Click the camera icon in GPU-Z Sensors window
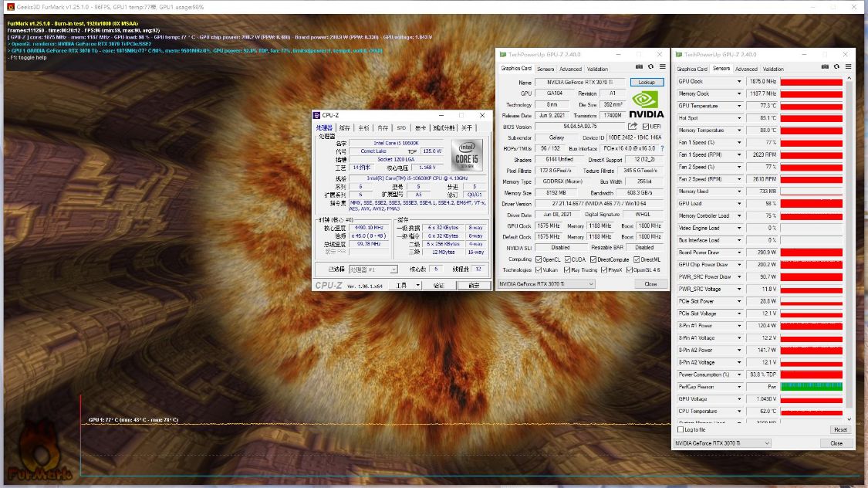The height and width of the screenshot is (488, 868). (x=825, y=66)
